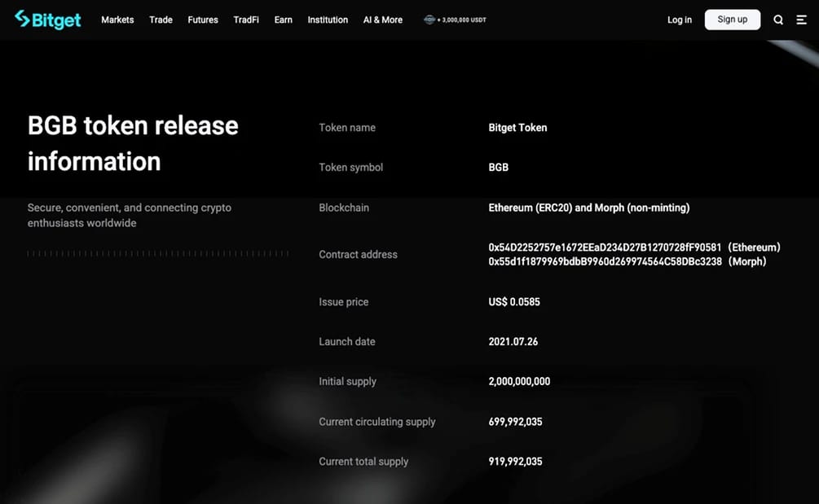Open the AI & More menu
The width and height of the screenshot is (819, 504).
[383, 20]
